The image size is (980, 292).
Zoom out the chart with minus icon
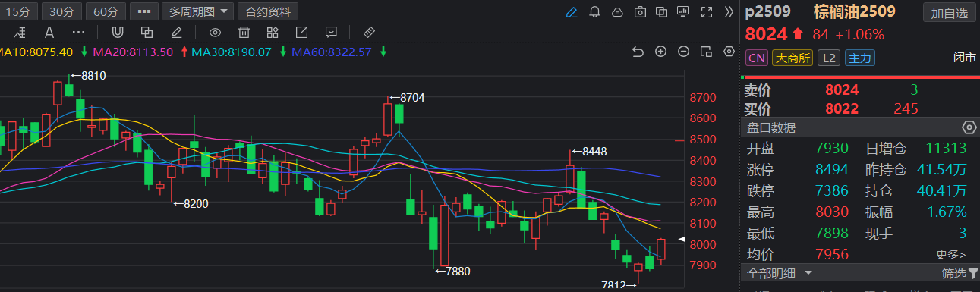[683, 52]
